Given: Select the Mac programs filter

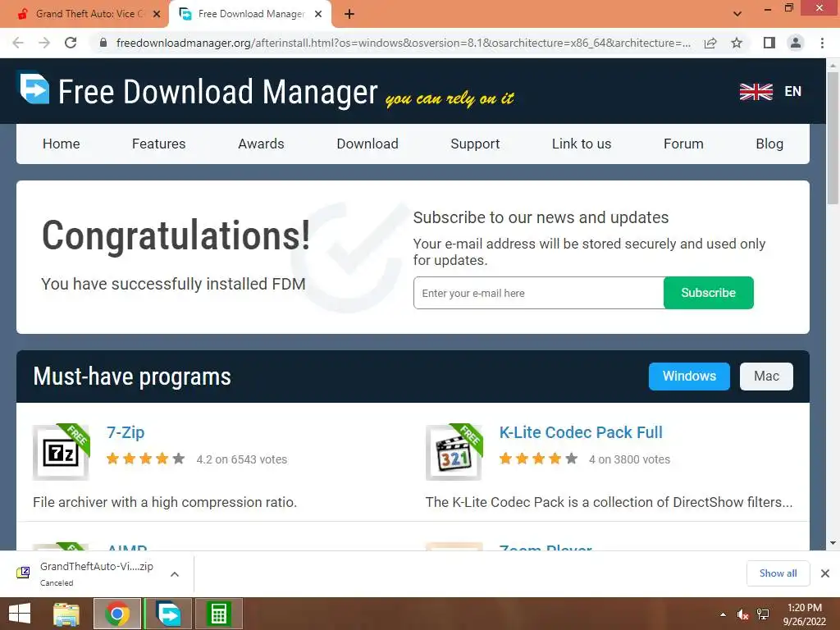Looking at the screenshot, I should click(x=766, y=376).
